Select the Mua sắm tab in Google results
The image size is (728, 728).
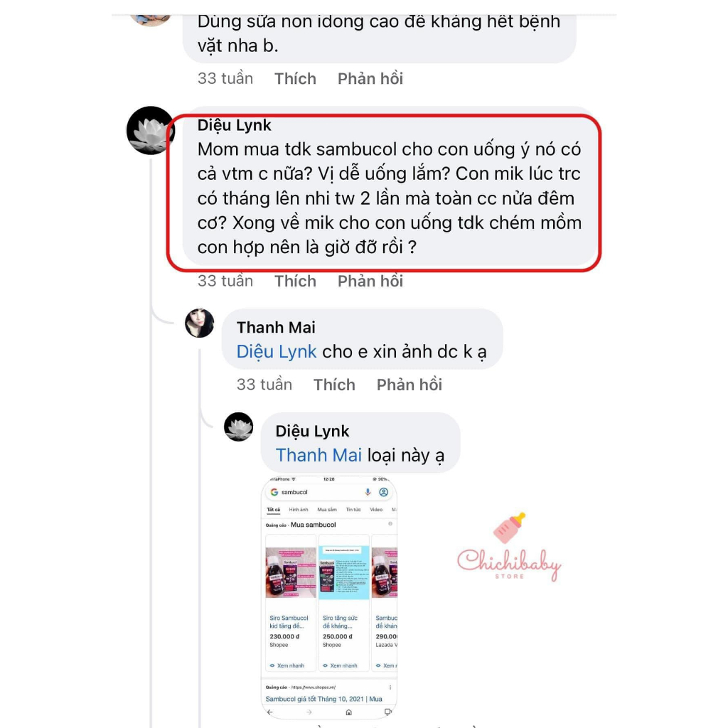(327, 510)
